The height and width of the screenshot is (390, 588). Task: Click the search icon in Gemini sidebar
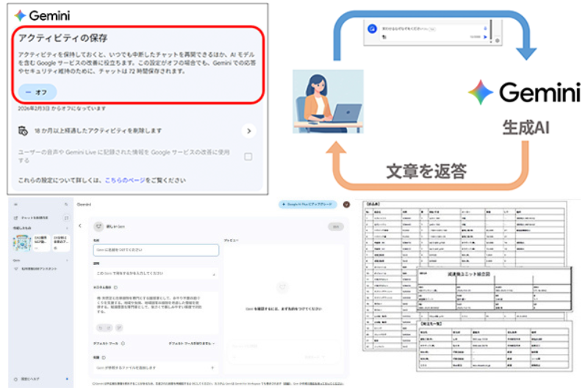point(66,205)
